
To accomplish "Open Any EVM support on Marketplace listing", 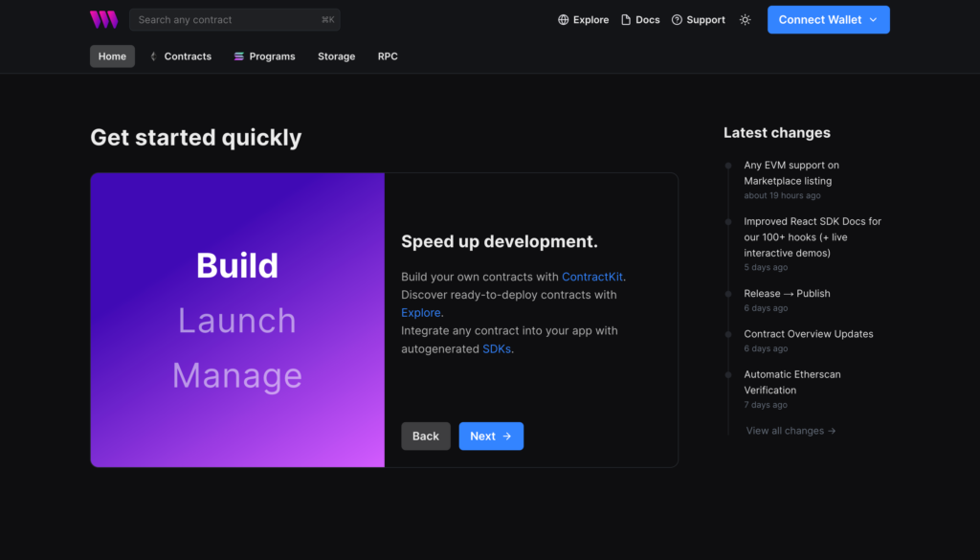I will click(x=791, y=173).
